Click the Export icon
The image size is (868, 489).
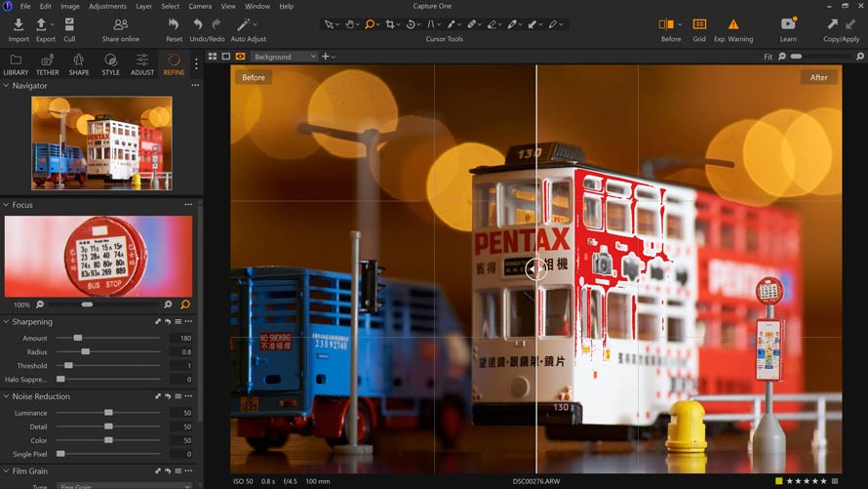[x=41, y=25]
